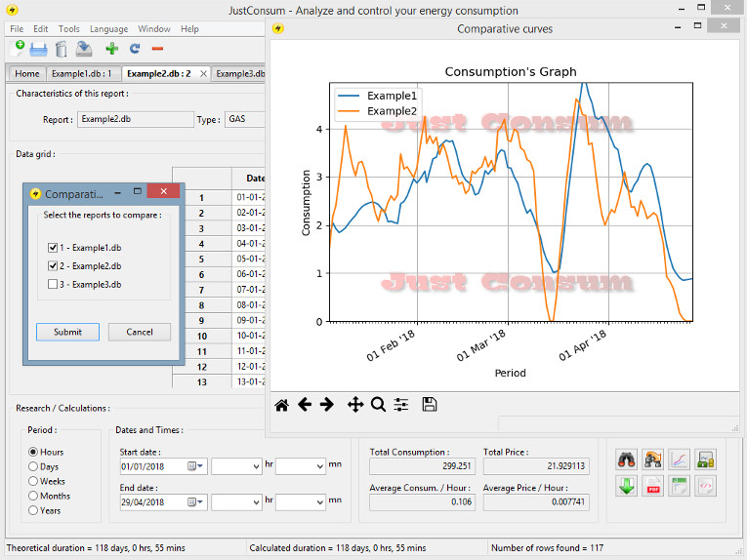Save the figure with the floppy disk icon
Viewport: 747px width, 560px height.
(430, 405)
